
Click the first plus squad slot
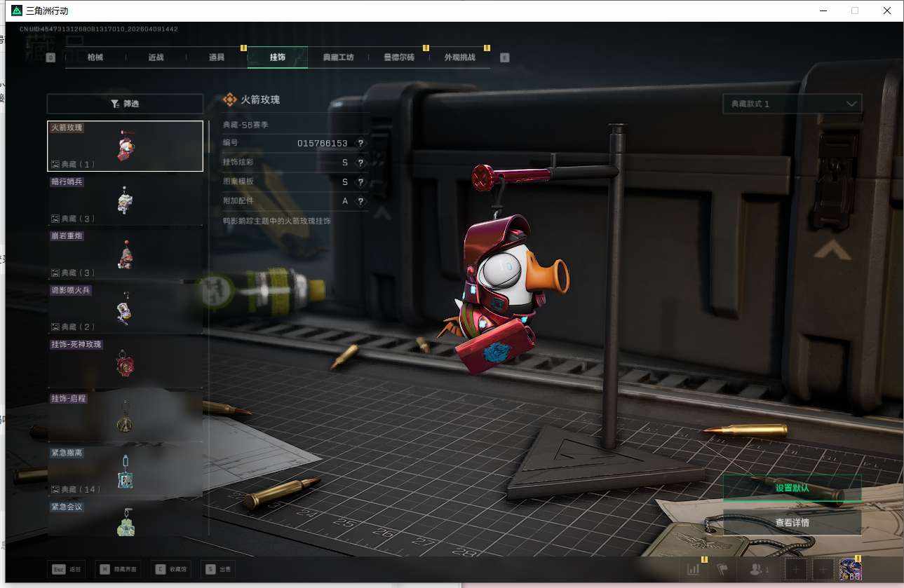tap(795, 570)
